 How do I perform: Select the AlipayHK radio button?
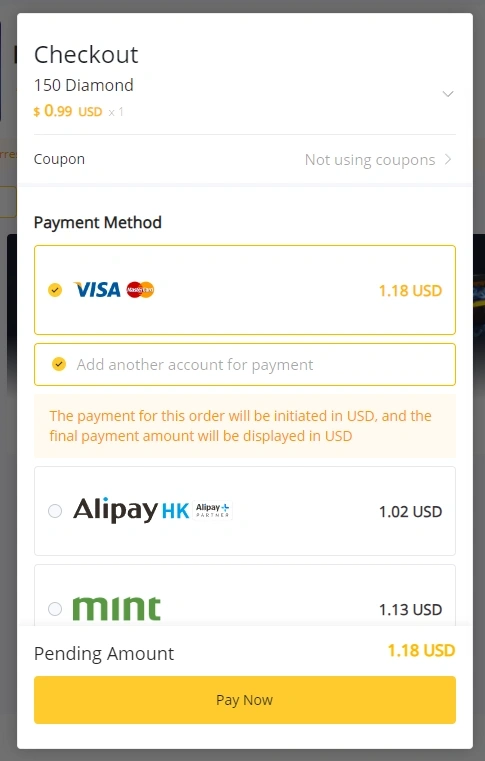click(55, 511)
